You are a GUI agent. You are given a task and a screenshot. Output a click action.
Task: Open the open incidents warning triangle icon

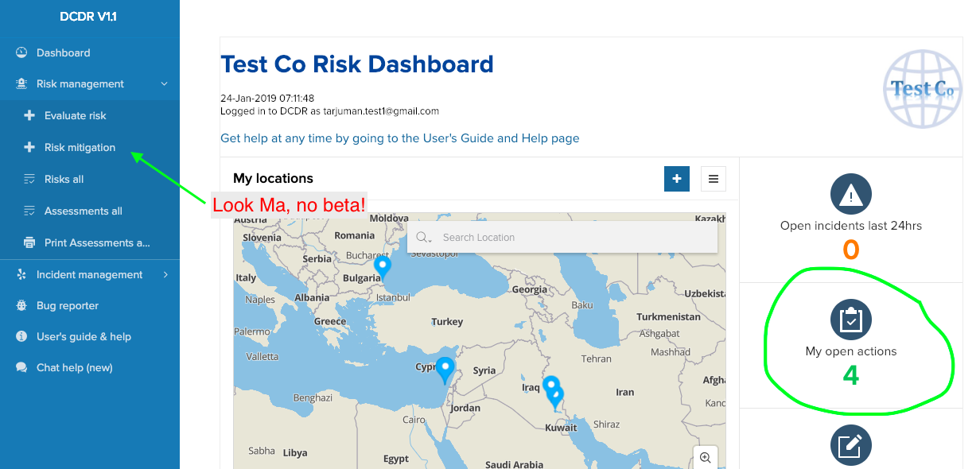tap(851, 194)
